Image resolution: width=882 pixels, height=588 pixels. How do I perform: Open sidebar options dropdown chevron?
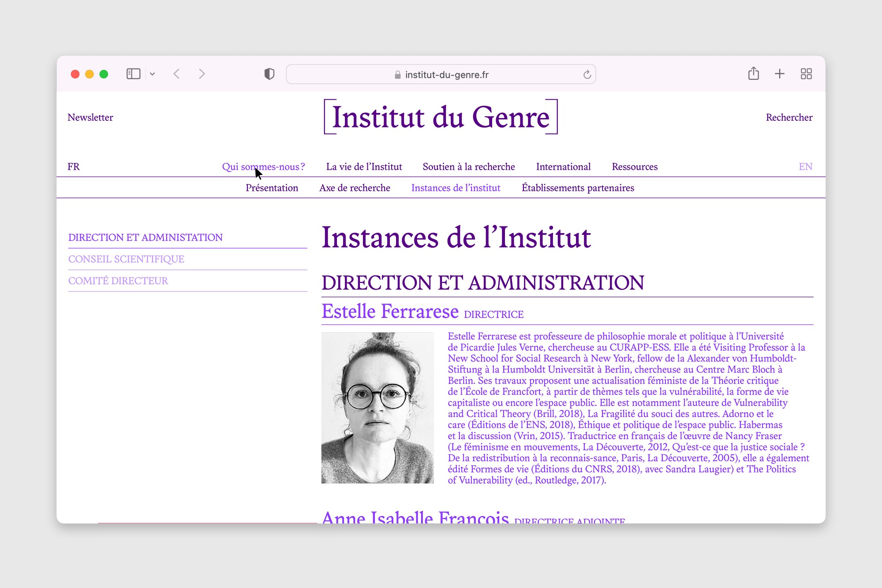coord(153,74)
